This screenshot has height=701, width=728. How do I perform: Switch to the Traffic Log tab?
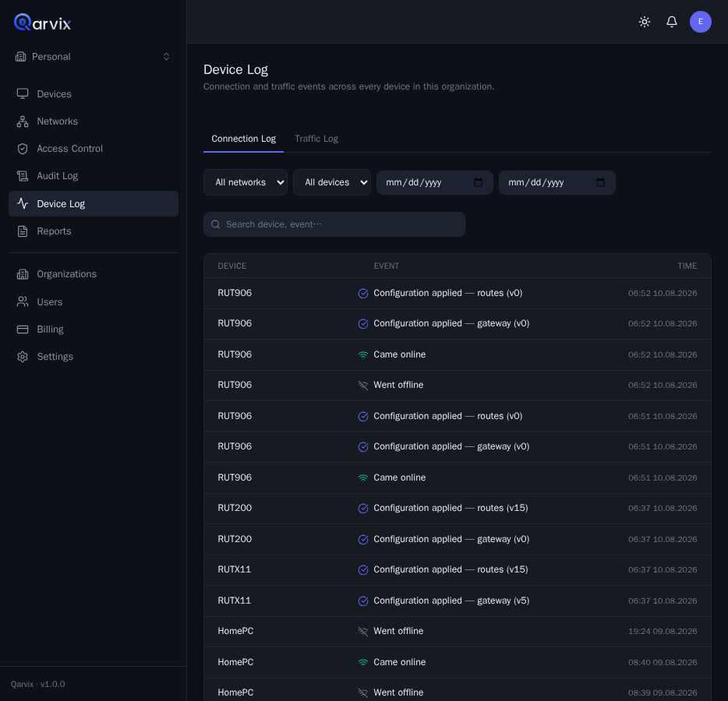[316, 139]
